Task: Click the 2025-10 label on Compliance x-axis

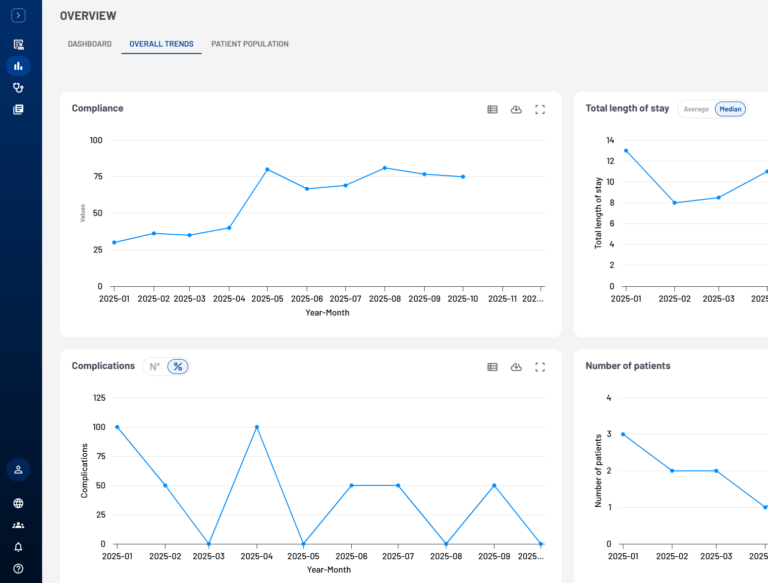Action: 463,299
